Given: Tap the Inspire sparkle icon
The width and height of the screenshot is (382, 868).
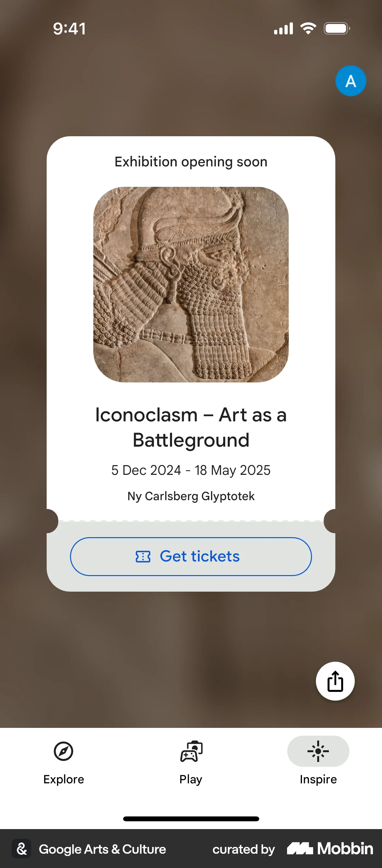Looking at the screenshot, I should 318,751.
